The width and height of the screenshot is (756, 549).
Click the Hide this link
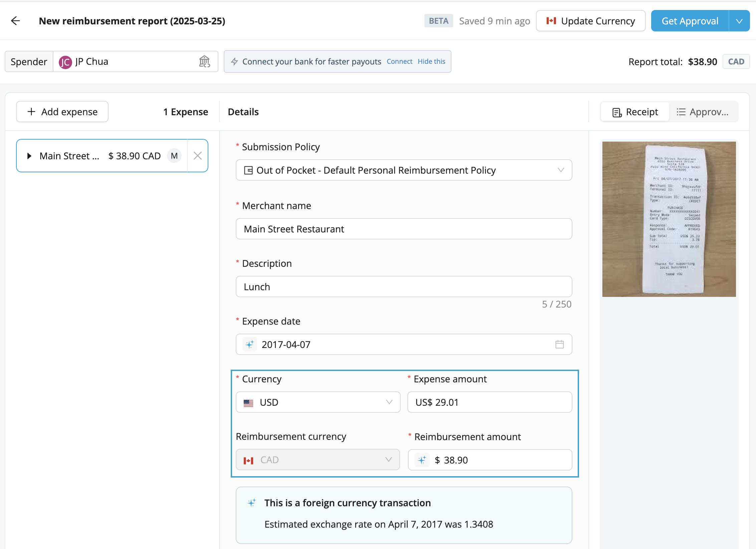[431, 61]
